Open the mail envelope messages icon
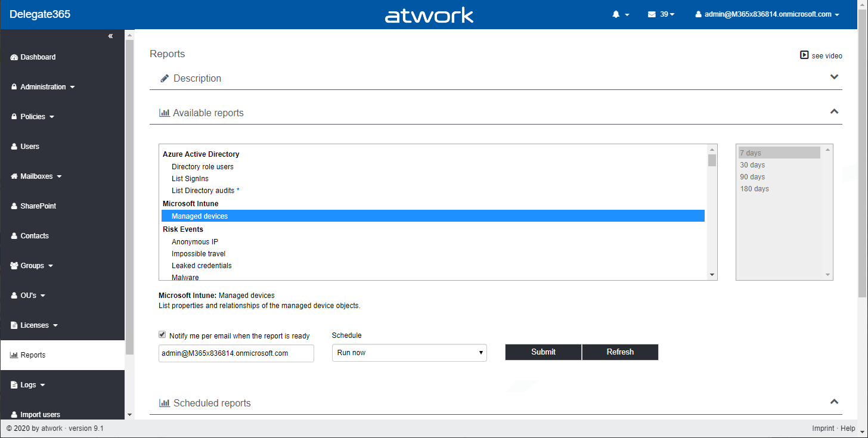This screenshot has width=868, height=438. [652, 14]
